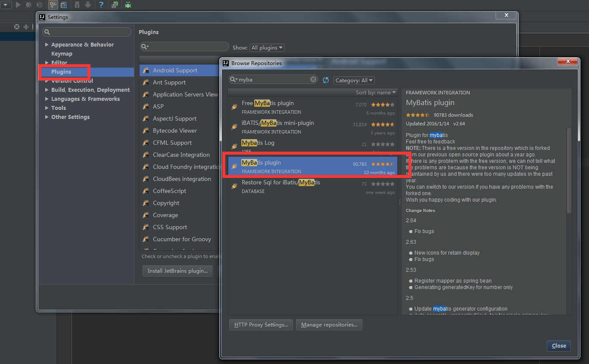Expand Build, Execution, Deployment node
This screenshot has height=364, width=589.
click(47, 90)
